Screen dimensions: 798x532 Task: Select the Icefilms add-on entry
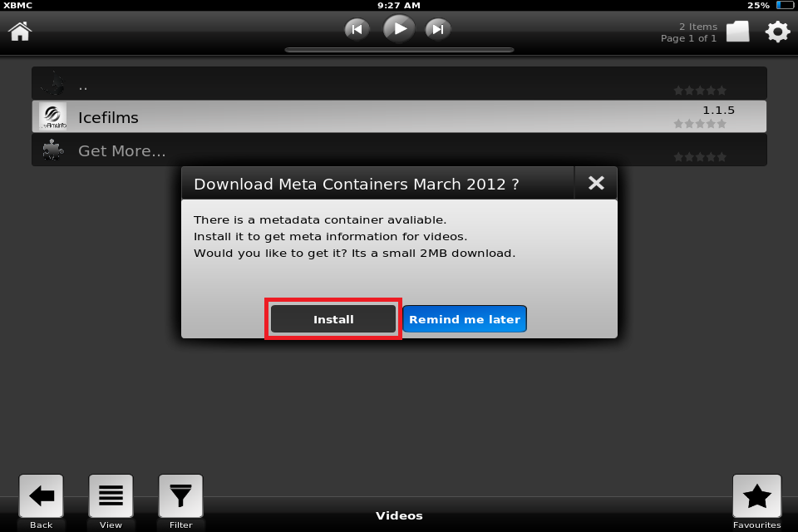(399, 116)
